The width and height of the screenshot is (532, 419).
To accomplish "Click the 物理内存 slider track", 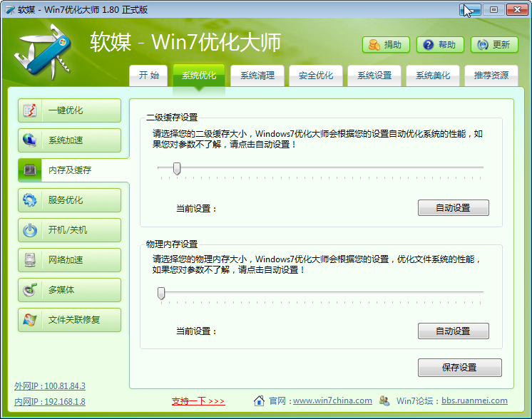I will (x=321, y=292).
